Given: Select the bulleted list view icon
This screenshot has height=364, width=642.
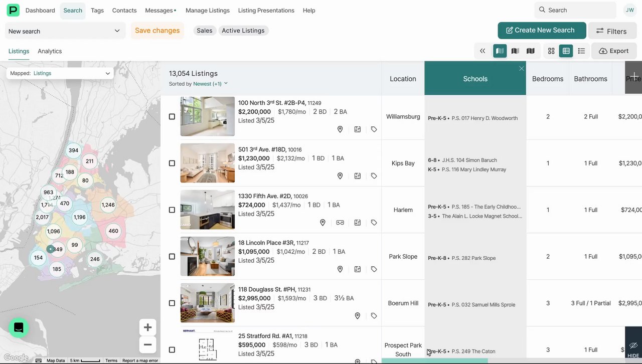Looking at the screenshot, I should coord(581,51).
